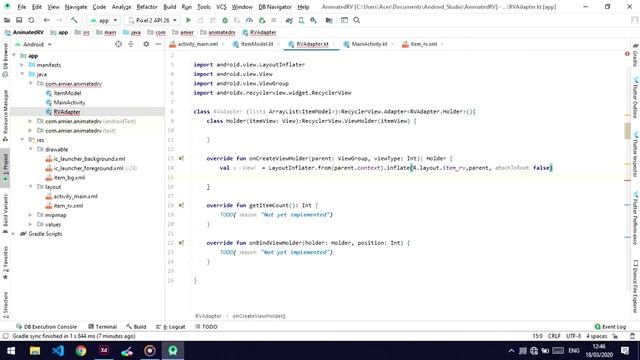This screenshot has height=360, width=640.
Task: Toggle the Device File Explorer side tab
Action: 636,287
